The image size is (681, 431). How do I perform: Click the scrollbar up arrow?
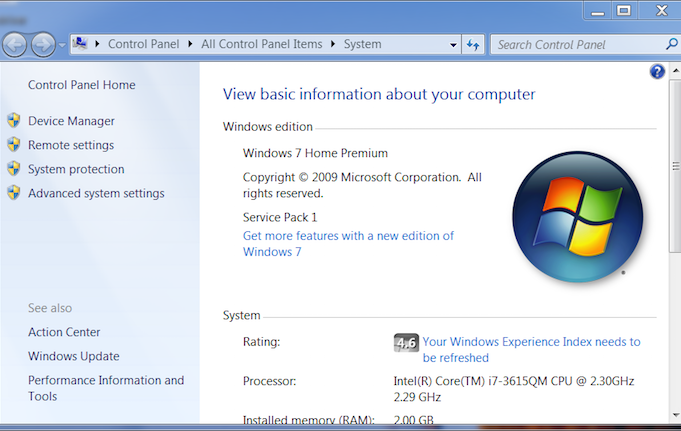(676, 70)
